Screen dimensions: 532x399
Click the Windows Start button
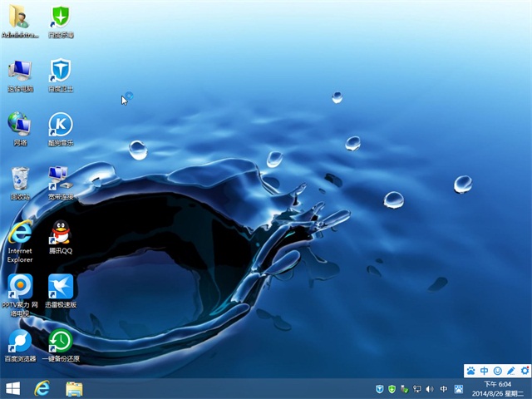[13, 388]
